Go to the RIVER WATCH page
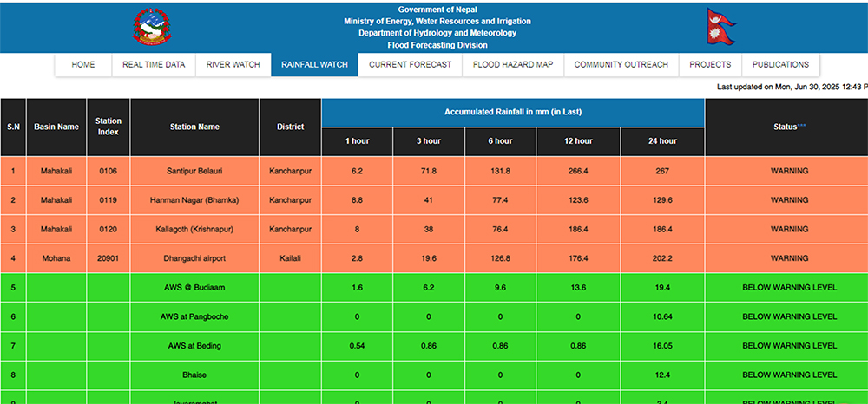 coord(233,65)
